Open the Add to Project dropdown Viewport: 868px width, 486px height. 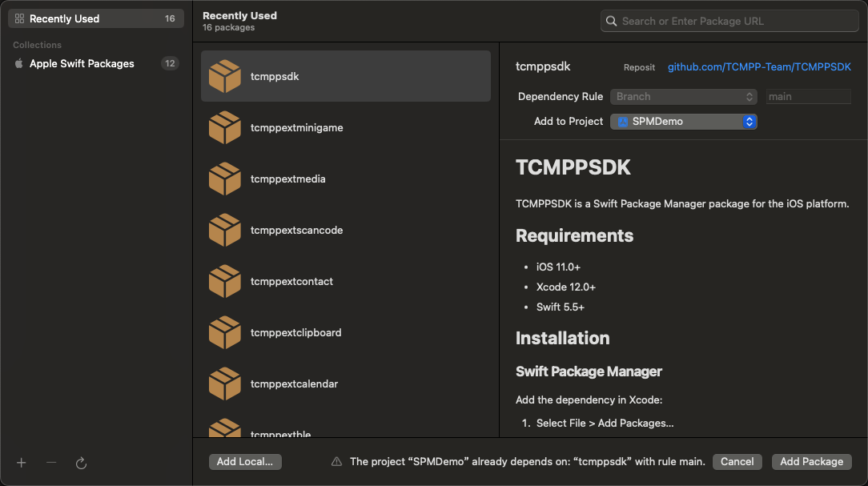pos(683,122)
